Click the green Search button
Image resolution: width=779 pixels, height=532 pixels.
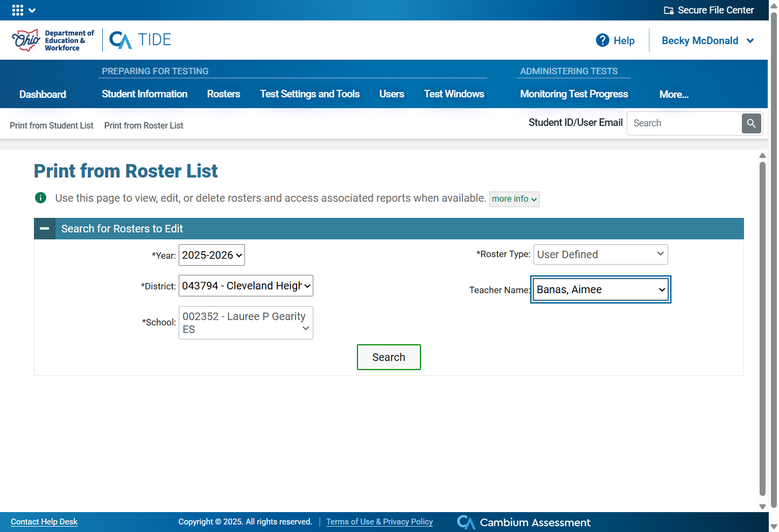[389, 357]
